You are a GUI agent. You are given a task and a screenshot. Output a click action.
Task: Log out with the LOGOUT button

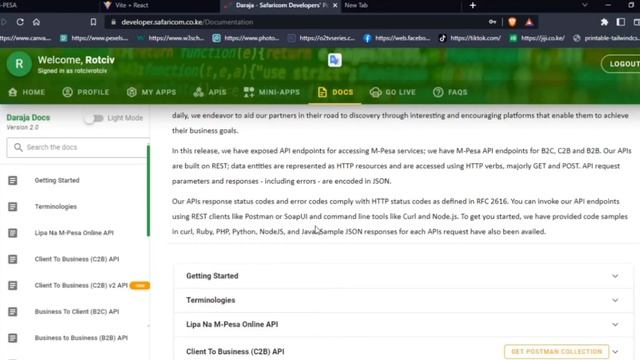tap(621, 64)
